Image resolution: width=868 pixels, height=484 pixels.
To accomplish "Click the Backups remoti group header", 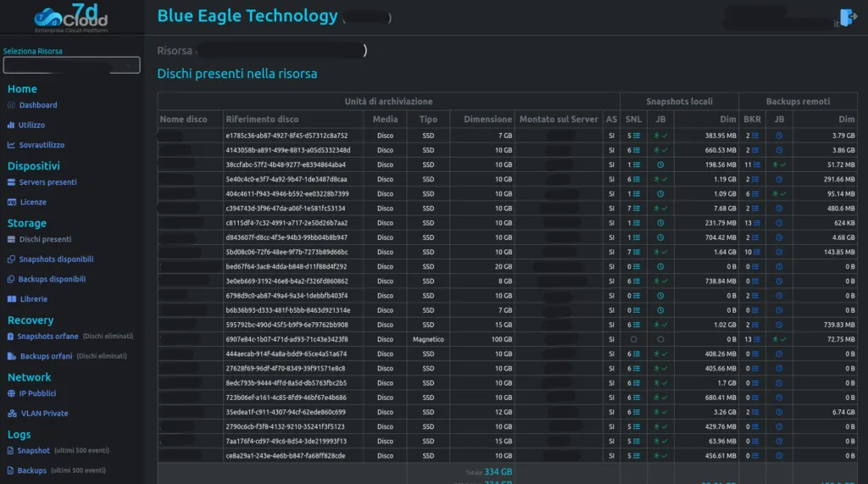I will pyautogui.click(x=798, y=102).
